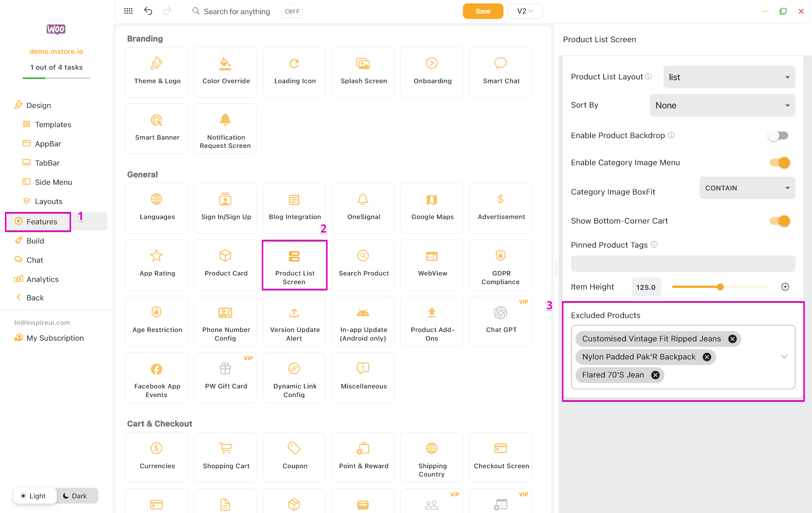
Task: Open Google Maps configuration tile
Action: click(x=432, y=208)
